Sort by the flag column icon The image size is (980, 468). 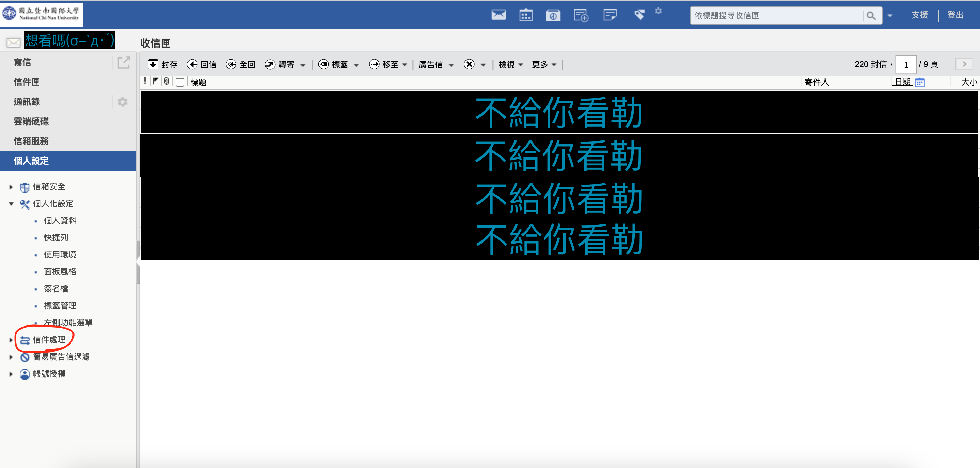pyautogui.click(x=155, y=81)
